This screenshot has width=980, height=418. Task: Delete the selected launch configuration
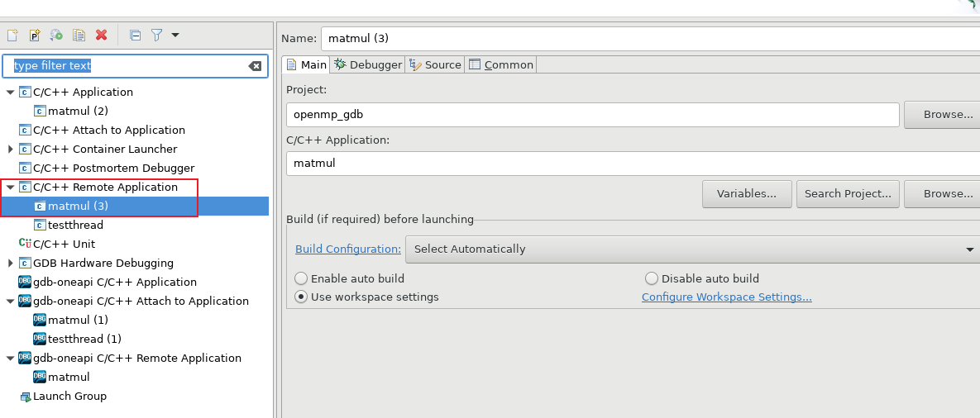[x=101, y=35]
